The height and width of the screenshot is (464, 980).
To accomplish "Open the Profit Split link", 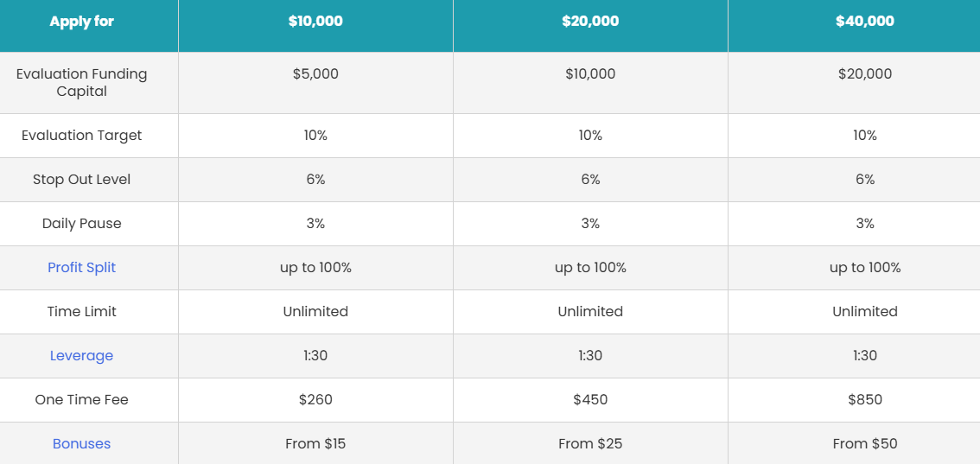I will 82,268.
